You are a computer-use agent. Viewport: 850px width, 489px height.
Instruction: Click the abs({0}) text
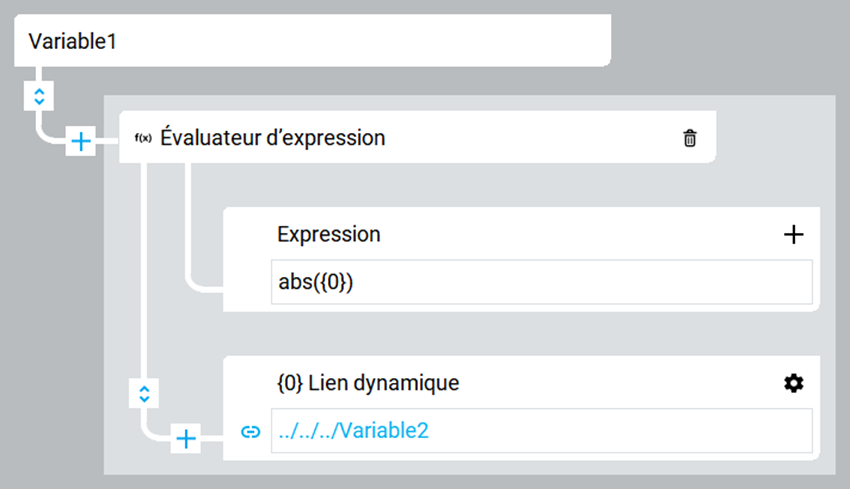point(315,282)
